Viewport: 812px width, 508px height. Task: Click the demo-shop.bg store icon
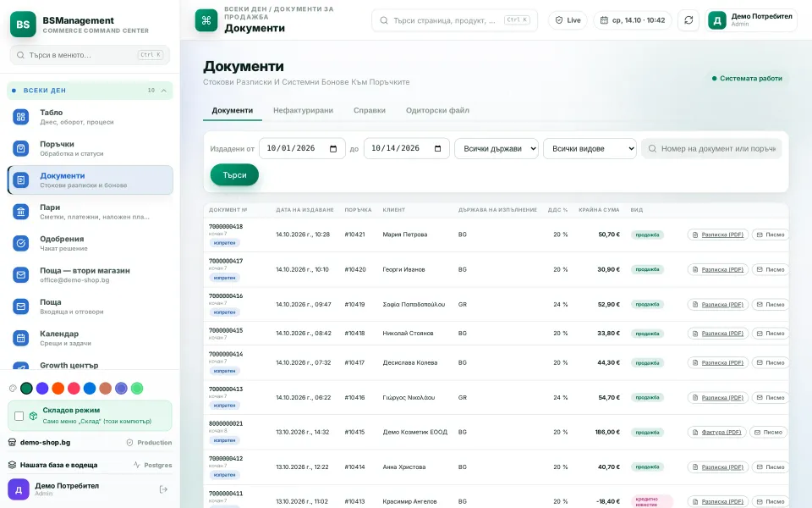(12, 442)
